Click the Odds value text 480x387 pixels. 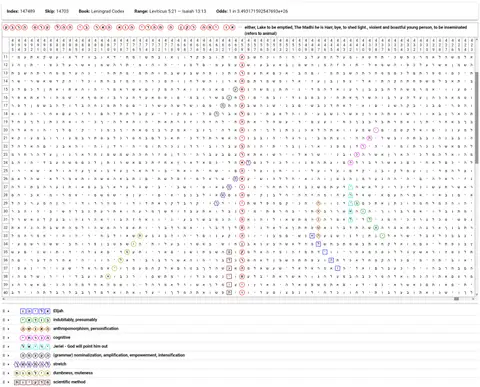pos(258,11)
